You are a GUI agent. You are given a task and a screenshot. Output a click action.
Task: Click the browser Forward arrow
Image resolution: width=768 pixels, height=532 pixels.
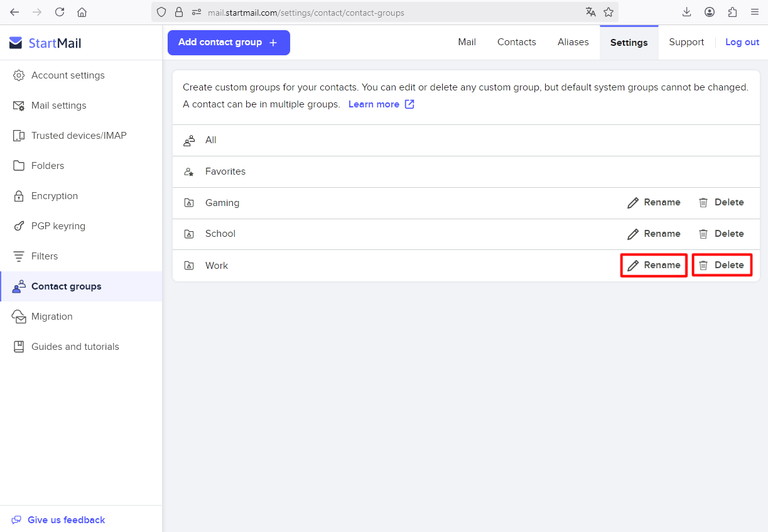click(x=37, y=12)
